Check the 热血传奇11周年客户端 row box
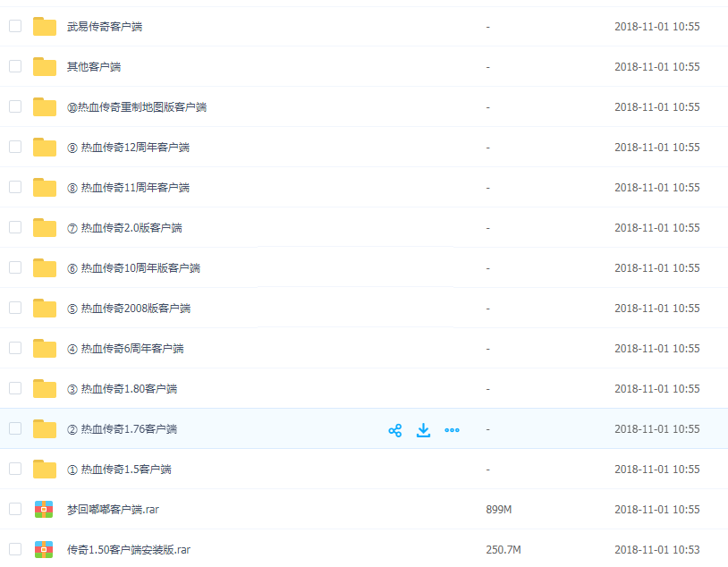This screenshot has width=728, height=567. (15, 187)
